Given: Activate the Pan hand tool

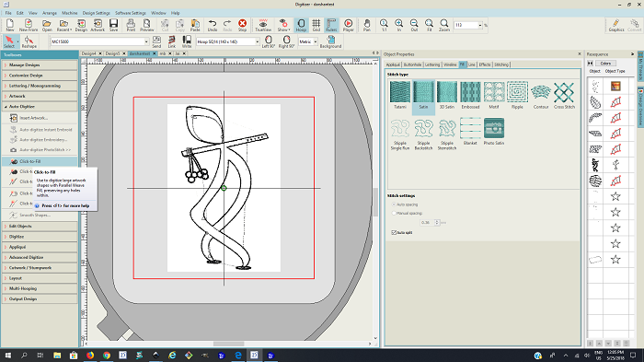Looking at the screenshot, I should point(367,25).
